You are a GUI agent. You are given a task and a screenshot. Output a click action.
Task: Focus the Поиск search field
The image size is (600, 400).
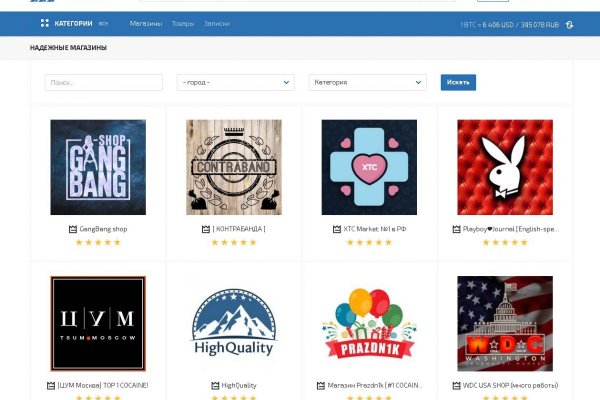click(x=103, y=82)
